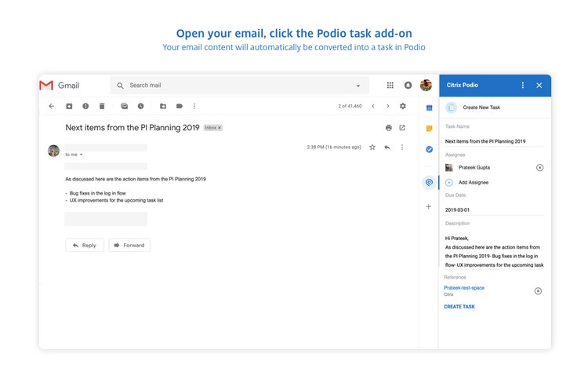This screenshot has width=588, height=368.
Task: Remove assignee Prateek Gupta
Action: point(539,168)
